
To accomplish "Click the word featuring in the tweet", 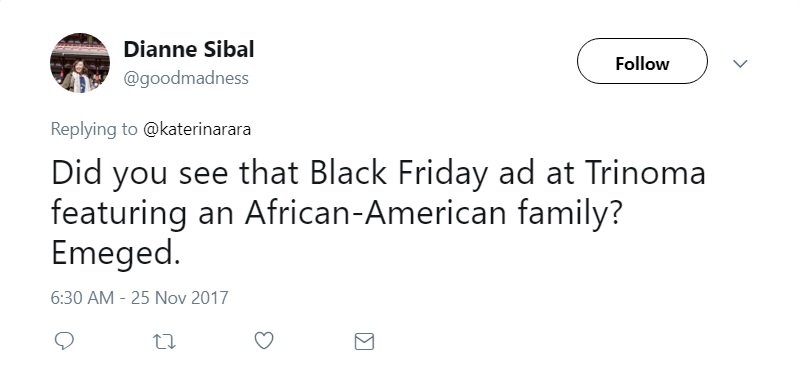I will pyautogui.click(x=118, y=214).
